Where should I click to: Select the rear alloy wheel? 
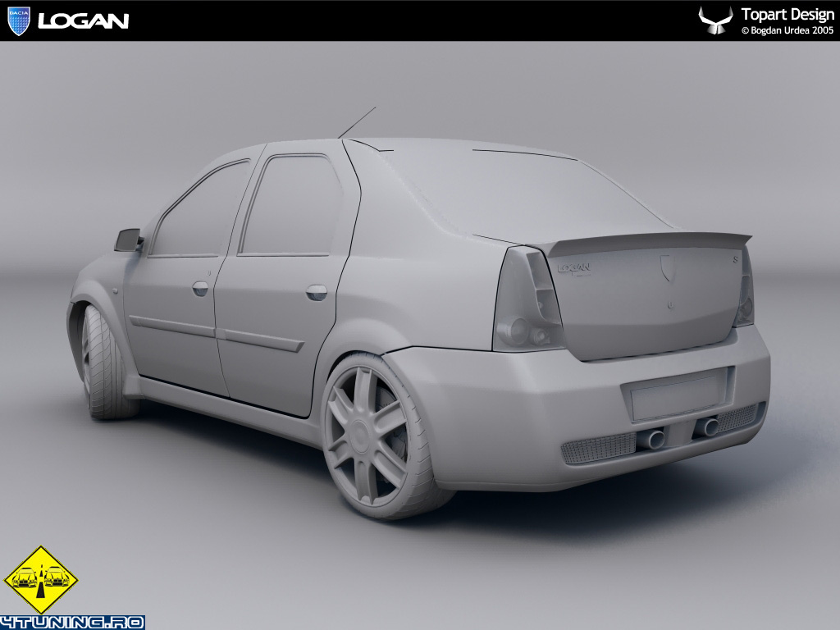[367, 435]
